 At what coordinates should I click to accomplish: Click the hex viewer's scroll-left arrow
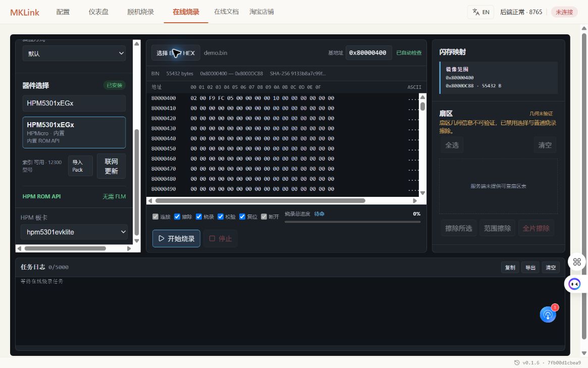pos(150,201)
